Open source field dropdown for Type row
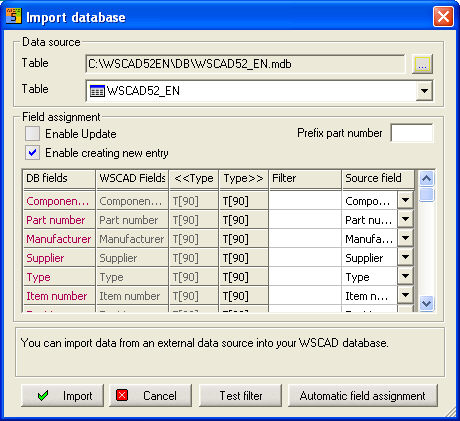 tap(405, 276)
